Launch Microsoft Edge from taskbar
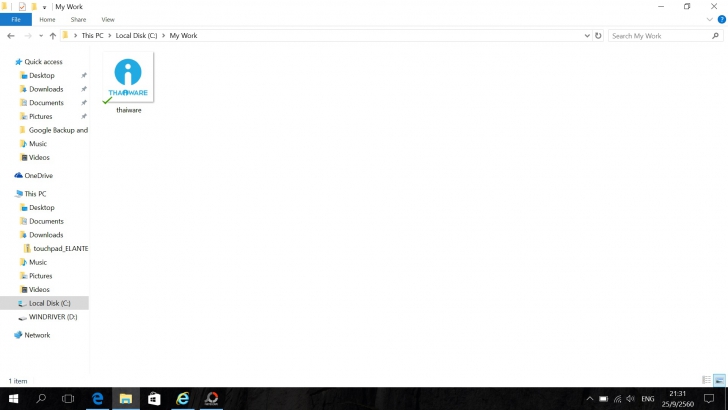The height and width of the screenshot is (410, 728). coord(98,398)
